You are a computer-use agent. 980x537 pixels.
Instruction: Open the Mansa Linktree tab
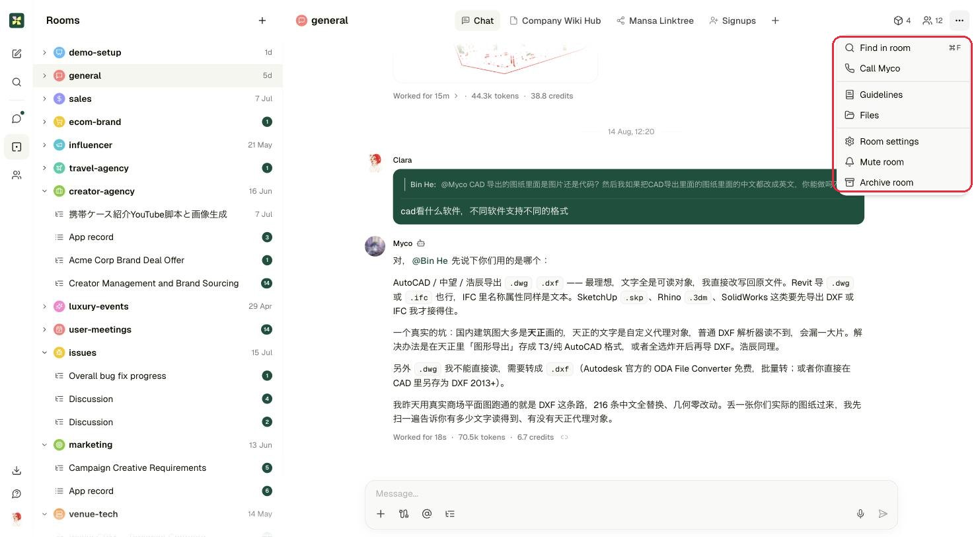click(x=655, y=21)
